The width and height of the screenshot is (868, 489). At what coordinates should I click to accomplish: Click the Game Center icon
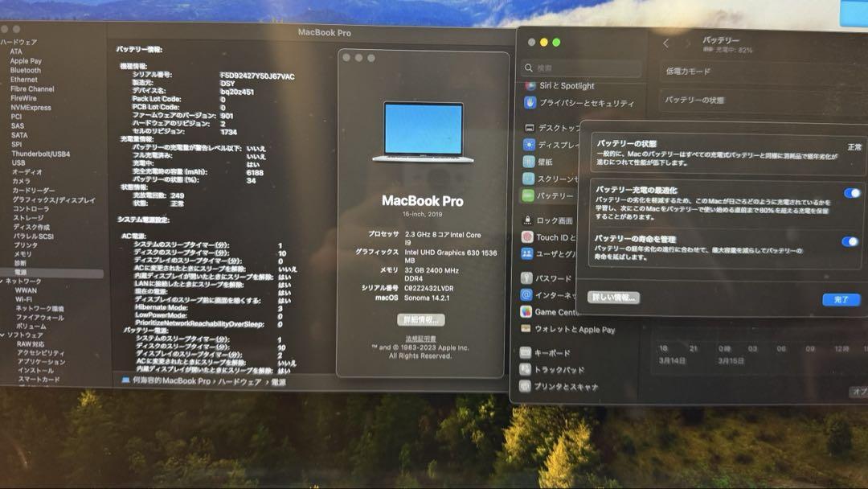pyautogui.click(x=526, y=312)
